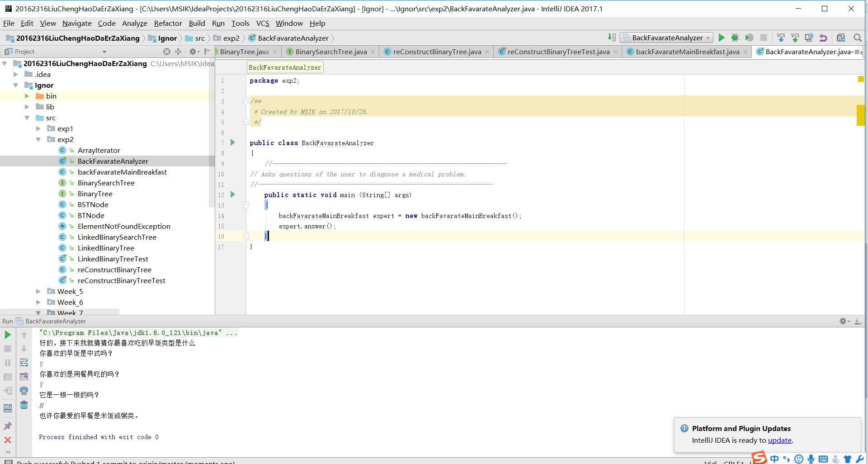This screenshot has width=868, height=464.
Task: Click yellow inspection status indicator in editor
Action: (861, 79)
